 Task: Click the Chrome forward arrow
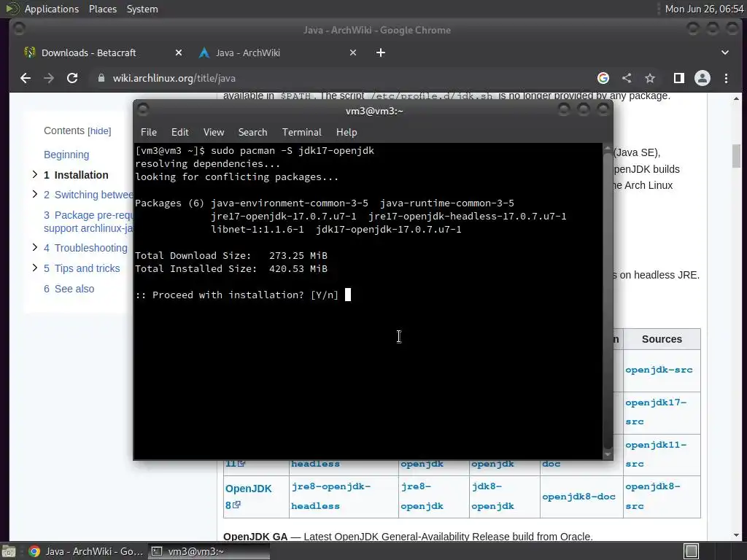(49, 78)
